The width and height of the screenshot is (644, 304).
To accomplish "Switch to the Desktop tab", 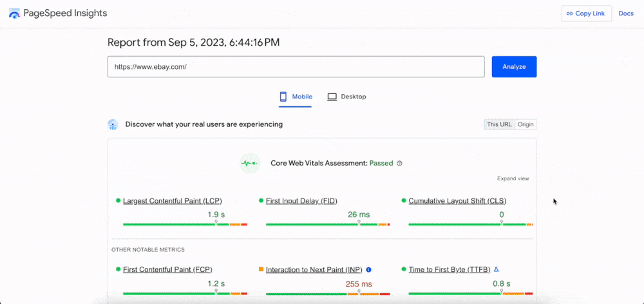I will pos(346,97).
